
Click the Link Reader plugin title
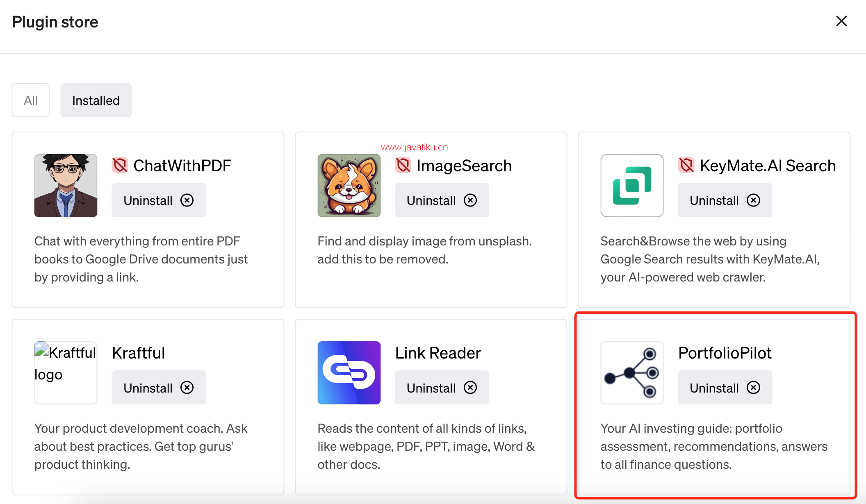(x=438, y=353)
